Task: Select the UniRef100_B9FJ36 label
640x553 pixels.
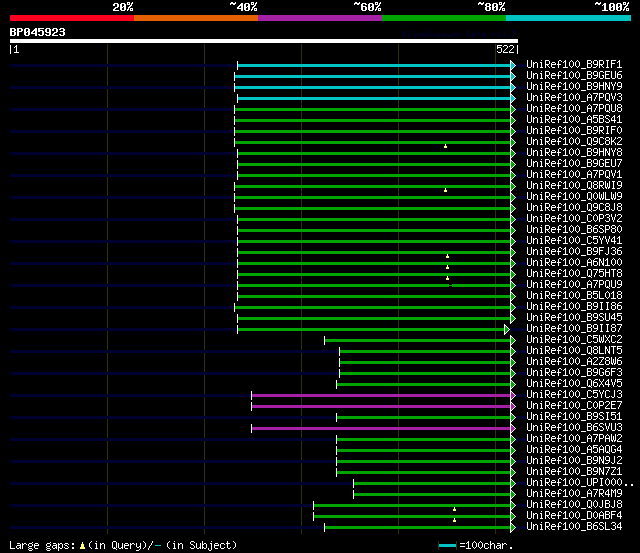Action: point(574,252)
